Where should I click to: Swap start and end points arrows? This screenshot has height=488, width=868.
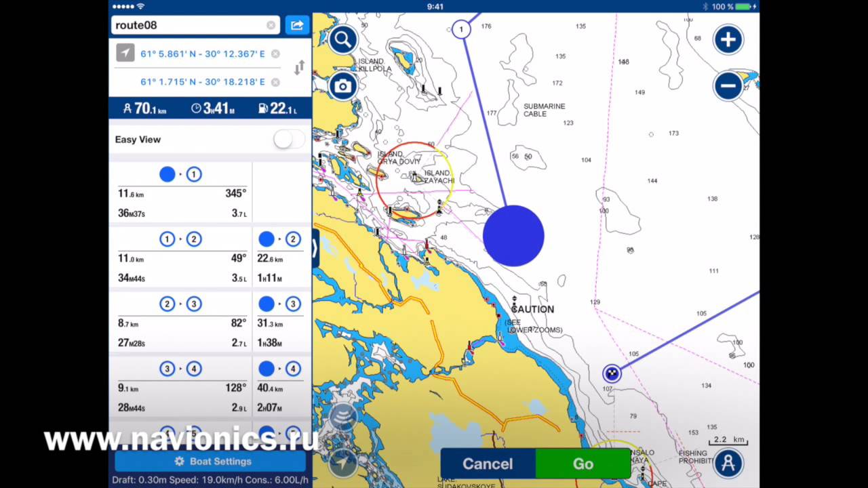[299, 68]
